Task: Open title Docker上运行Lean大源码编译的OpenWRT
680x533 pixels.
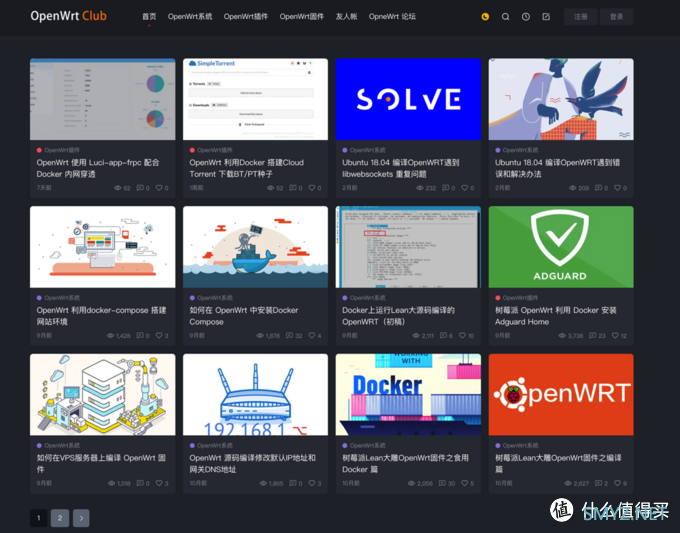Action: (398, 316)
